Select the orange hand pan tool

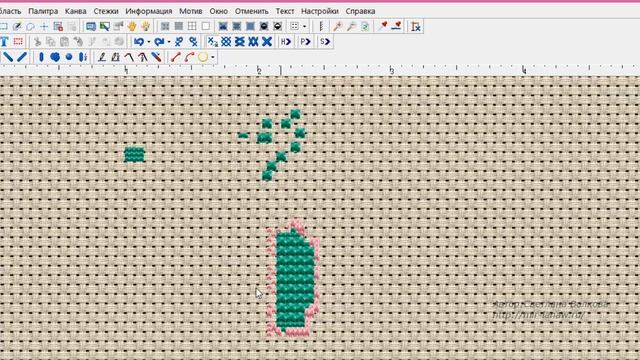(x=131, y=27)
